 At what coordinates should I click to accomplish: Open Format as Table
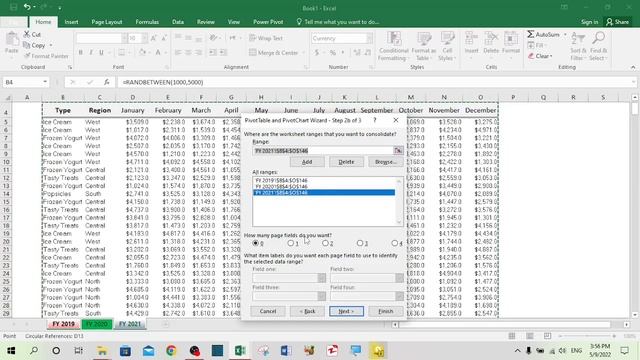[x=424, y=46]
